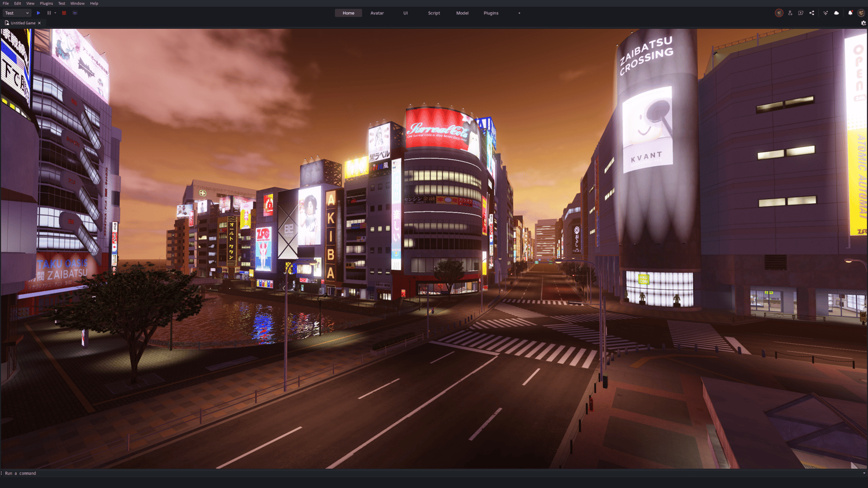
Task: Open the collaborator avatar with orange ring
Action: pyautogui.click(x=779, y=13)
